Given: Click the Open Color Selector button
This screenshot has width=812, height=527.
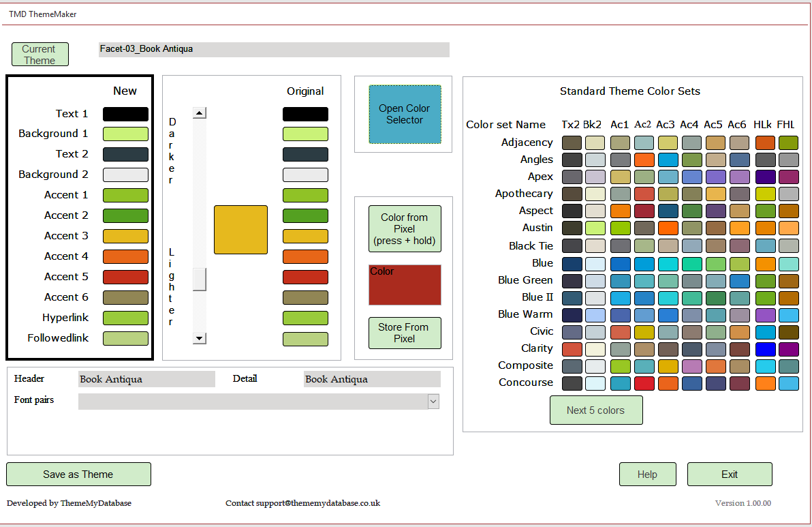Looking at the screenshot, I should coord(405,114).
